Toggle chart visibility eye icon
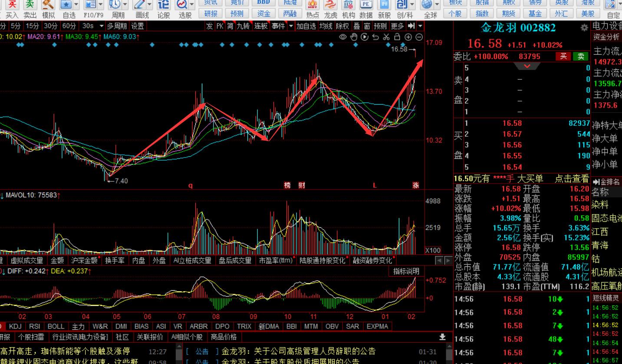The width and height of the screenshot is (622, 364). (x=343, y=37)
